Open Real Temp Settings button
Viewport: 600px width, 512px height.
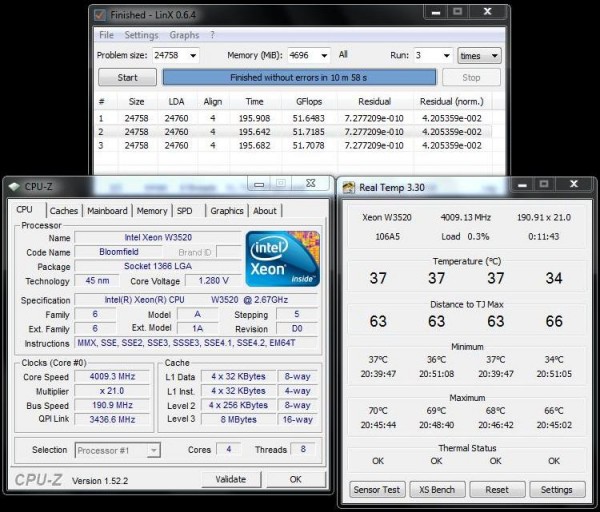click(x=557, y=490)
